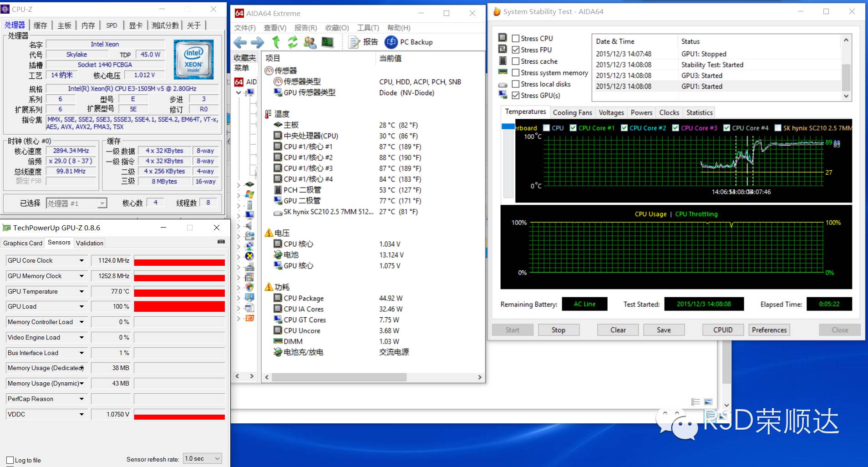Click the PCH 二极管 row icon
This screenshot has width=868, height=467.
[x=278, y=190]
